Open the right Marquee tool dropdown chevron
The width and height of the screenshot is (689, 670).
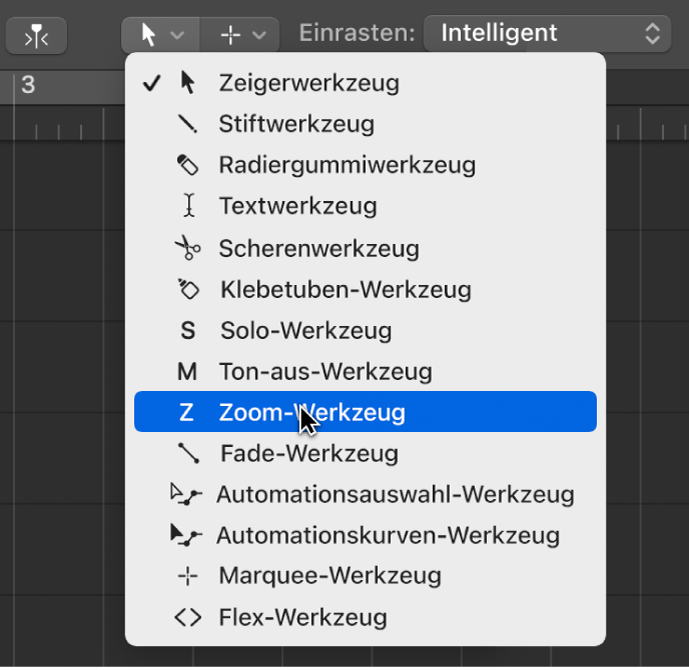(259, 35)
